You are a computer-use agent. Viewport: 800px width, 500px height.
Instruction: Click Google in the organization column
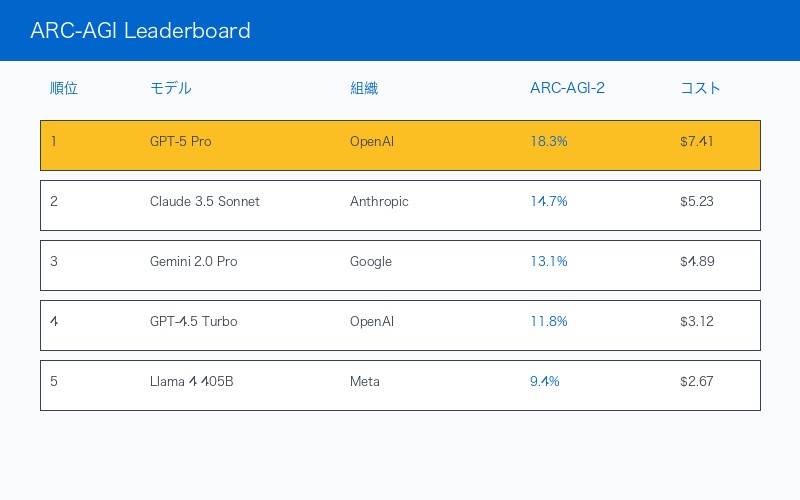point(371,262)
